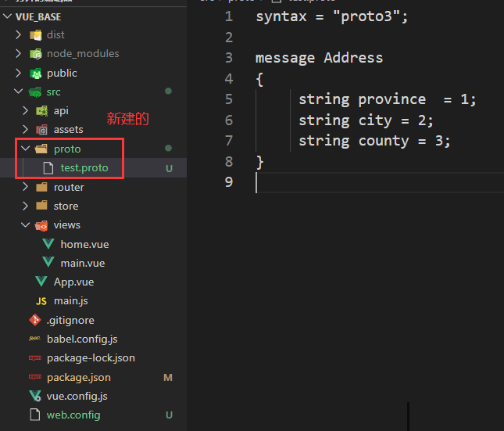This screenshot has width=504, height=431.
Task: Expand the router folder chevron
Action: 25,187
